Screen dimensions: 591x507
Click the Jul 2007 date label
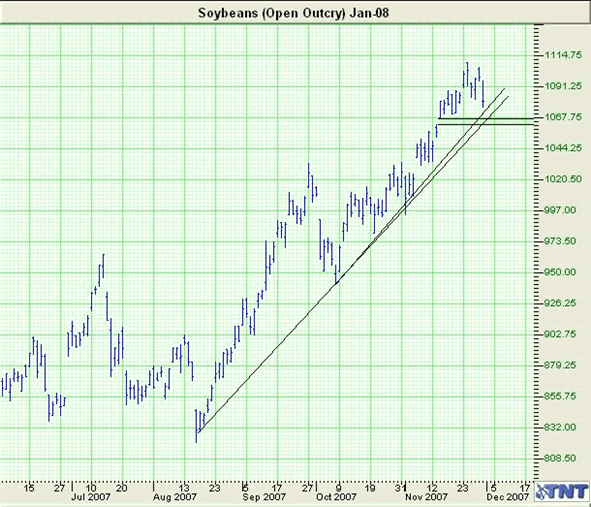pos(91,497)
